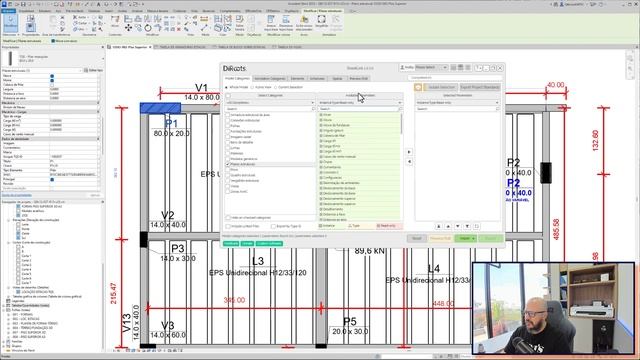Click the Propriedades icon in ribbon
Screen dimensions: 640x360
point(31,28)
